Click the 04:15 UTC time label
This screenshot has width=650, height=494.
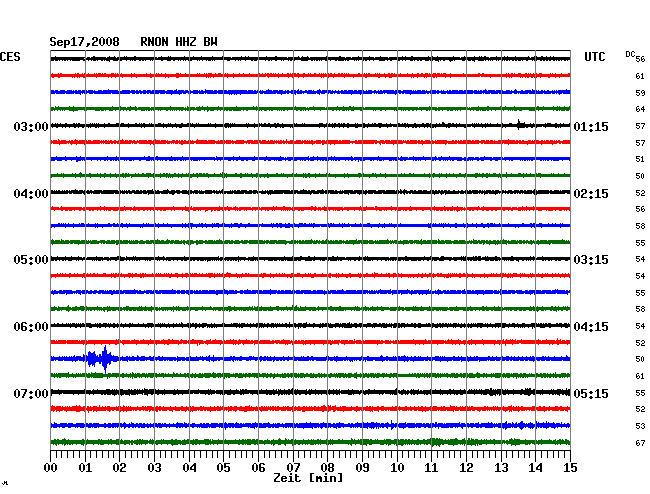coord(591,327)
